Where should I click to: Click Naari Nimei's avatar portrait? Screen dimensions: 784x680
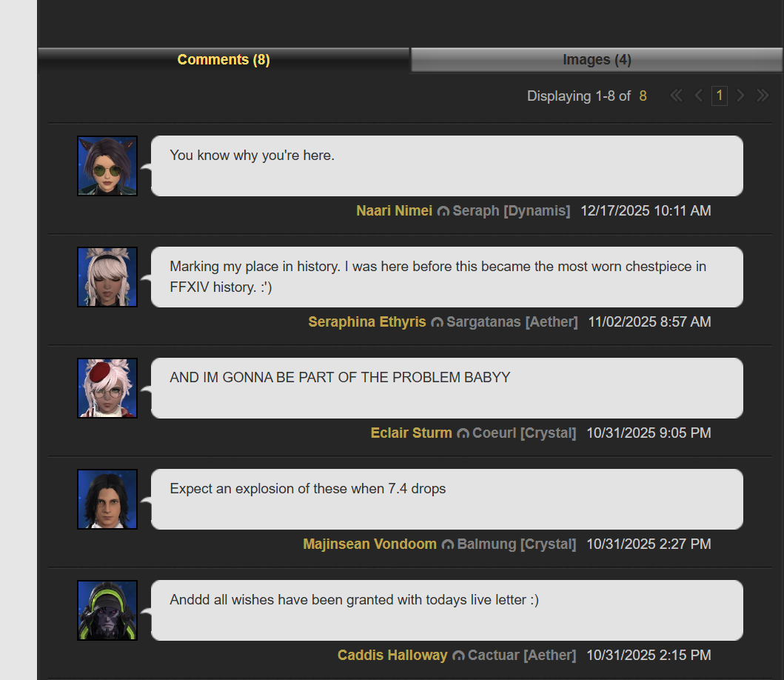107,166
